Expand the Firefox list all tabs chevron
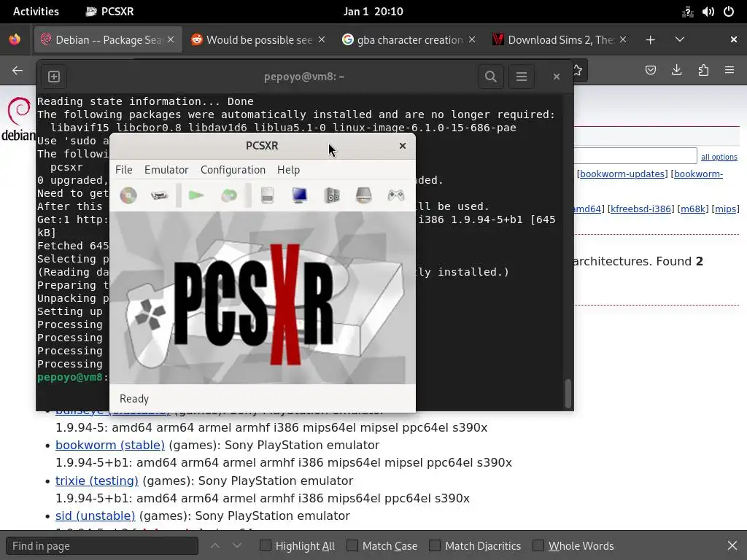 pyautogui.click(x=680, y=40)
